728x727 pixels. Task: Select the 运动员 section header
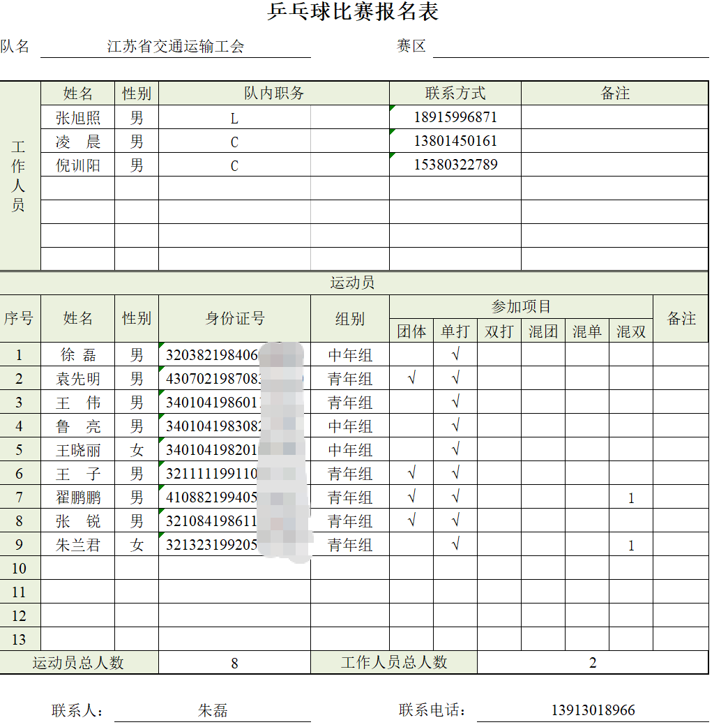[353, 283]
